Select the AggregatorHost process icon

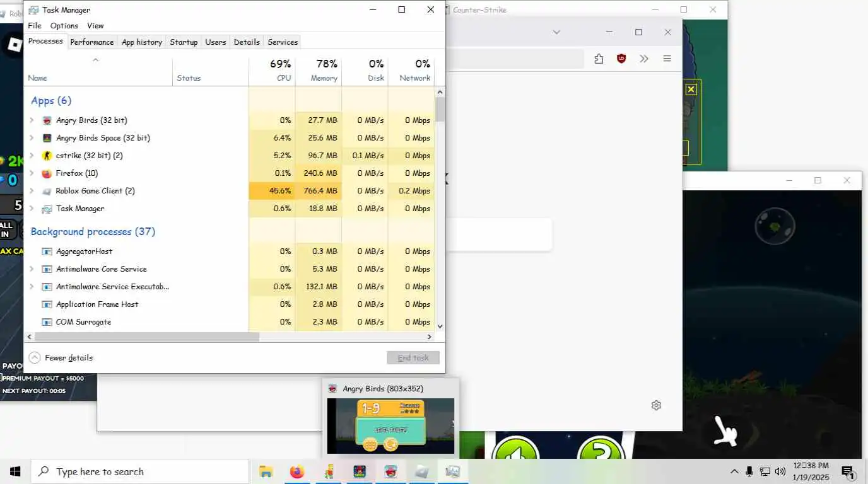click(x=47, y=251)
